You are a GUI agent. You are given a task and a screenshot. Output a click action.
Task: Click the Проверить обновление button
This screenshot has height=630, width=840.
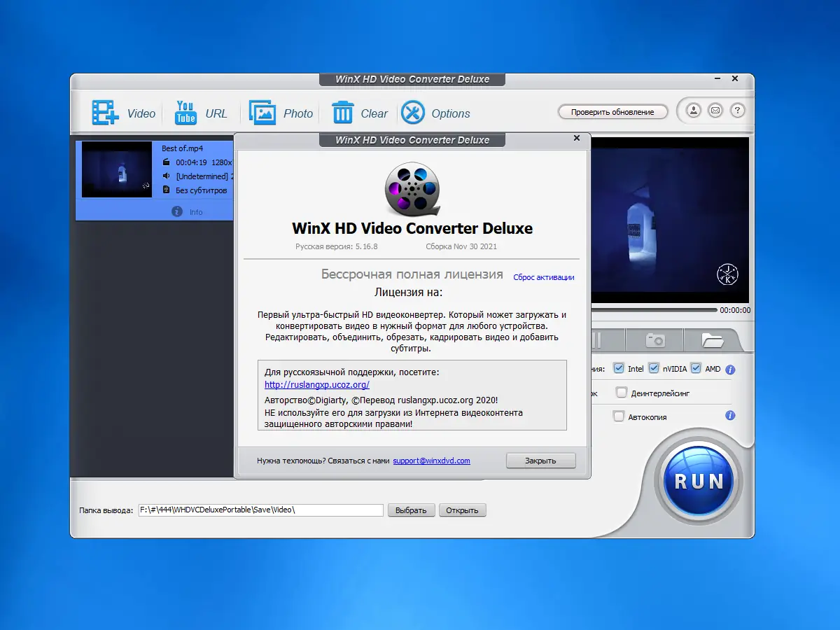tap(612, 111)
